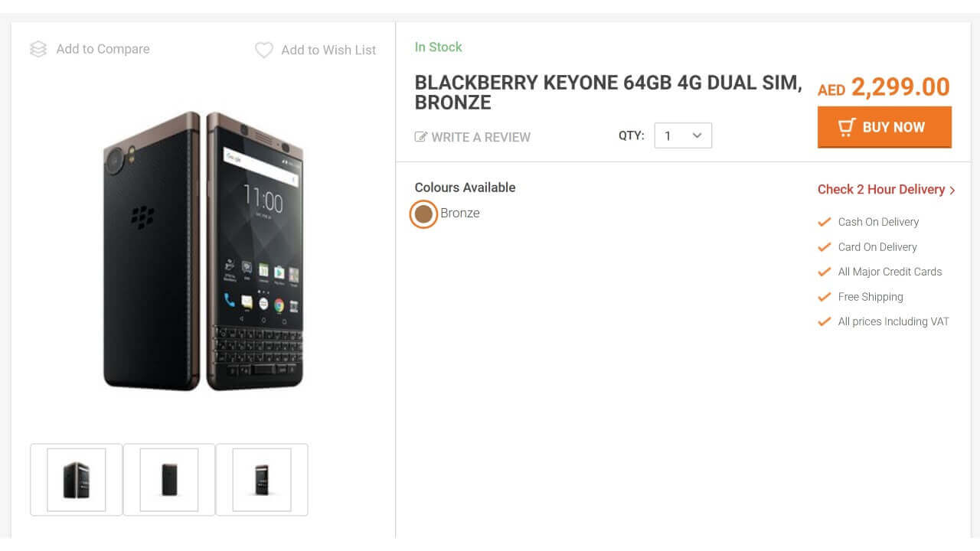The image size is (980, 551).
Task: Click the checkmark beside Cash On Delivery
Action: tap(825, 222)
